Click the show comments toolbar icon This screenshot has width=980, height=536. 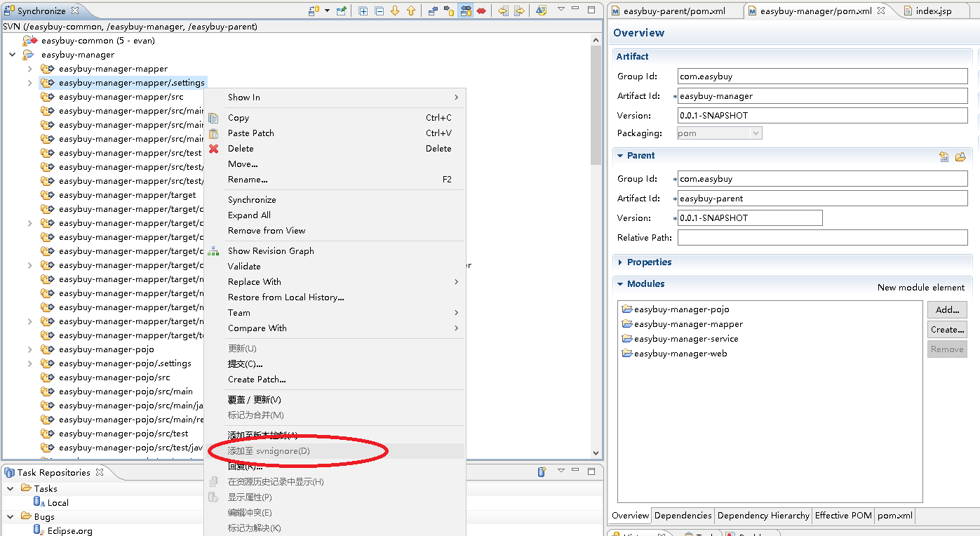[x=541, y=11]
